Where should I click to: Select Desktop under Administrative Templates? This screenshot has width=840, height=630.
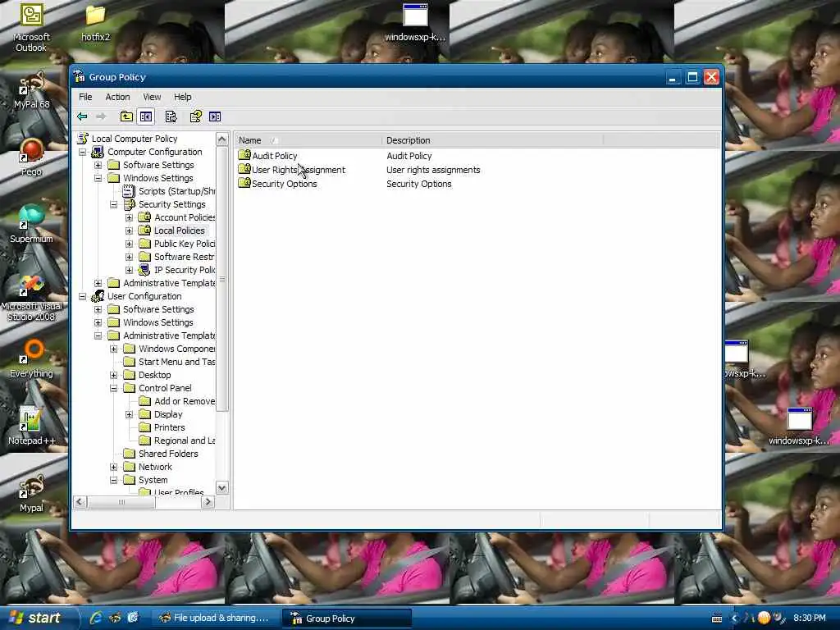pos(154,375)
